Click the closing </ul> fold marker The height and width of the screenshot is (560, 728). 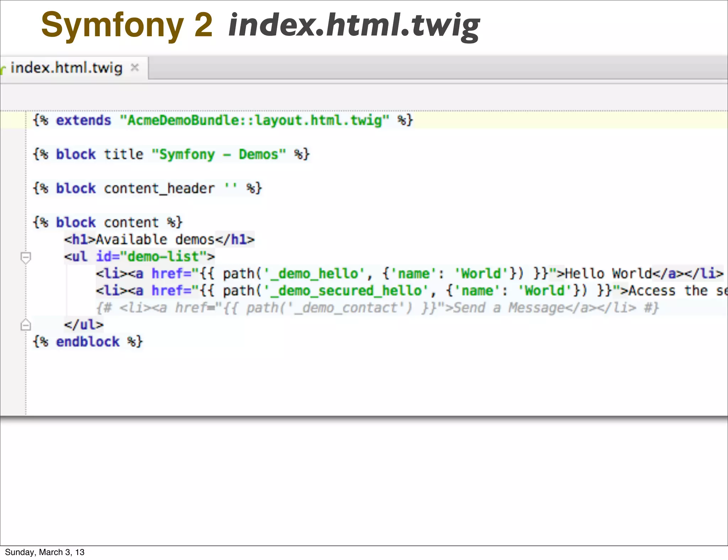pos(26,324)
